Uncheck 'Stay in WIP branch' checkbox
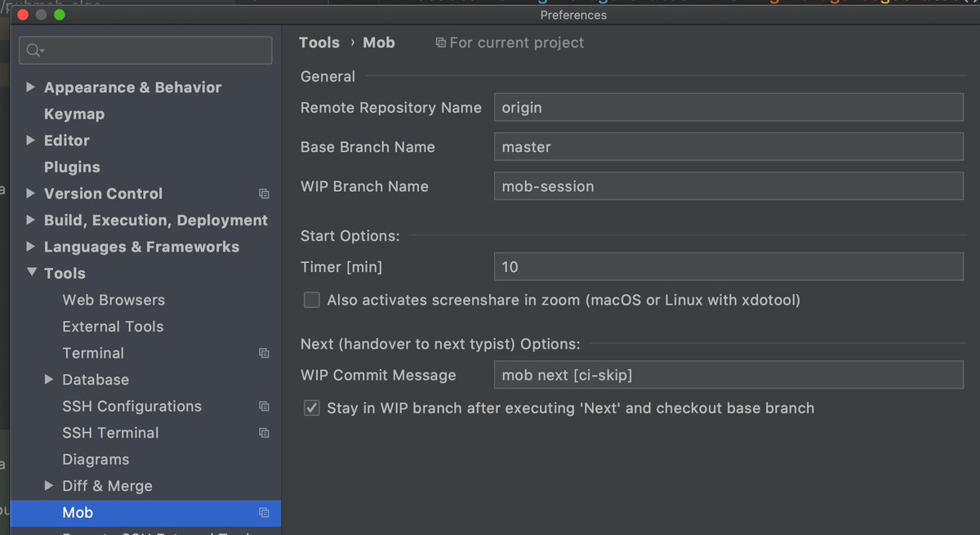The height and width of the screenshot is (535, 980). click(311, 408)
